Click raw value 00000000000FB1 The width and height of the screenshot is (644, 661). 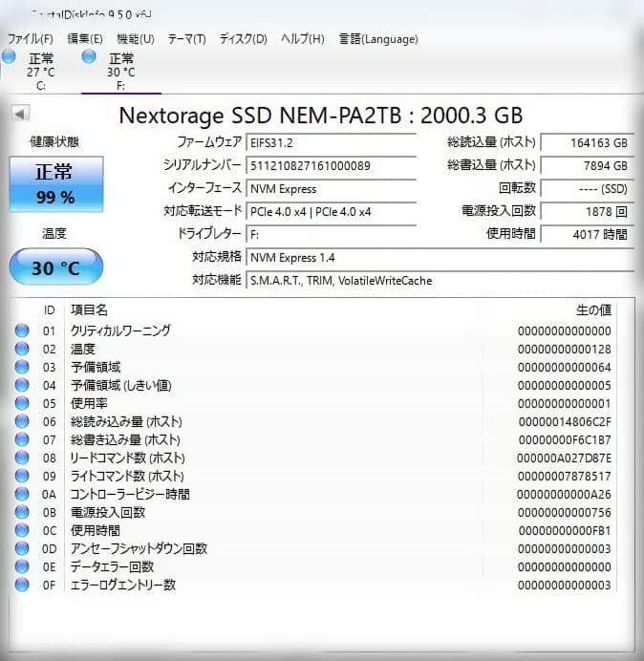pyautogui.click(x=565, y=530)
